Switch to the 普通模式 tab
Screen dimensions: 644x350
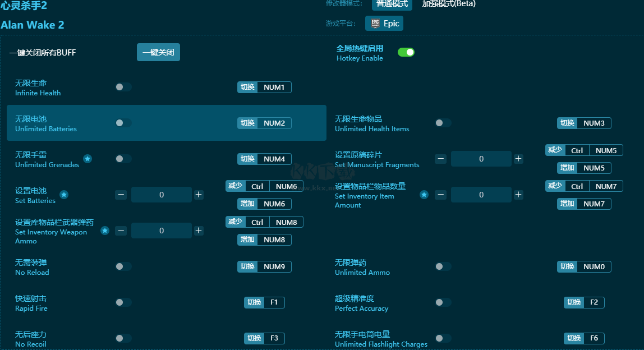[392, 4]
